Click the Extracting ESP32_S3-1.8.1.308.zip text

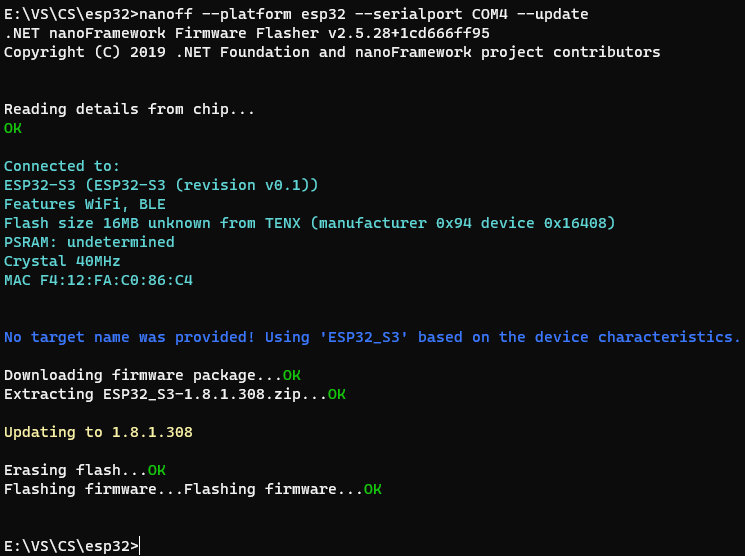[x=166, y=394]
